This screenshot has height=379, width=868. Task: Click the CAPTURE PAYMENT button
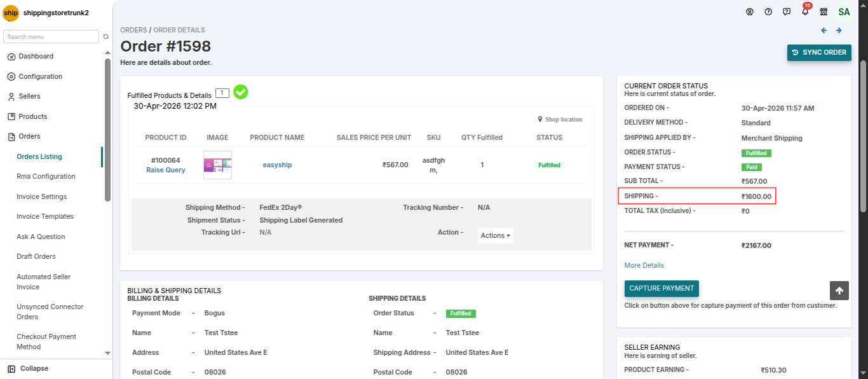[661, 288]
